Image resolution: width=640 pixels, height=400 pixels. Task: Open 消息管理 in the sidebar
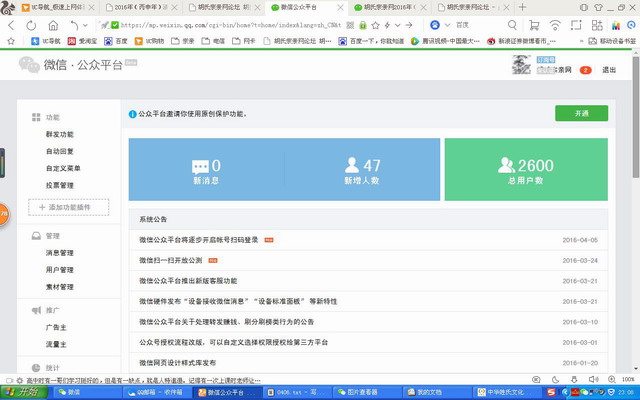60,253
